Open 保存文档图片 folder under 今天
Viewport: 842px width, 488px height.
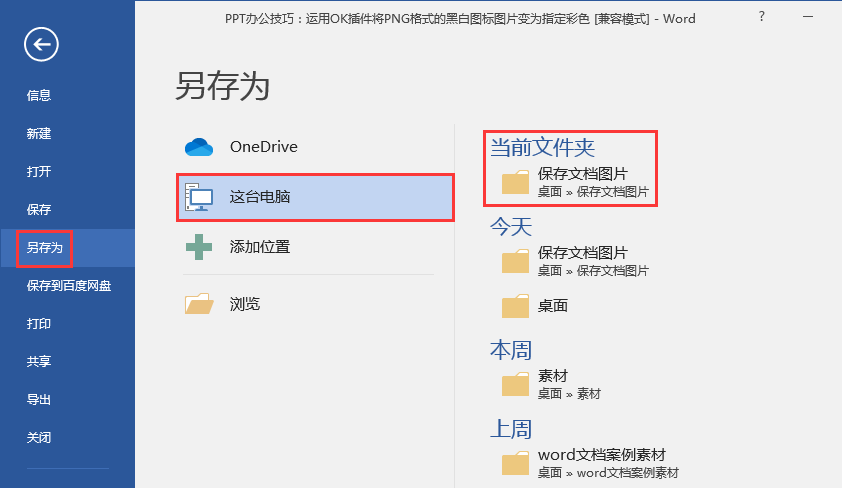[x=575, y=261]
